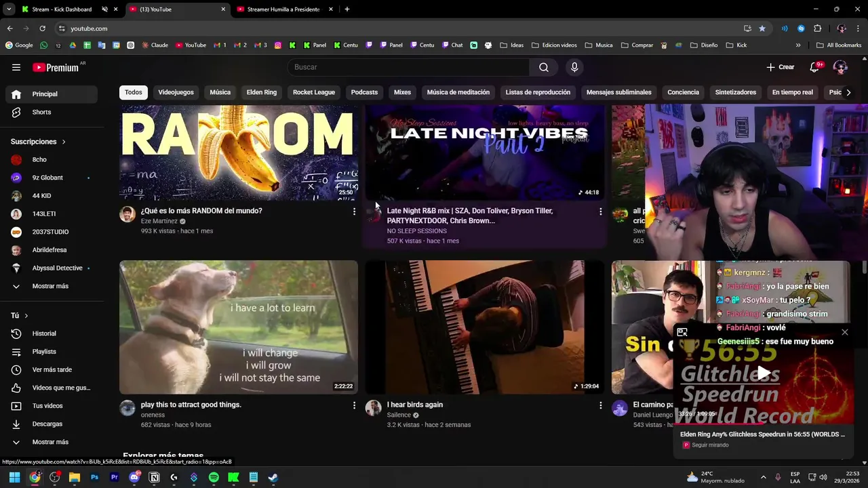Open the dog 'i have a lot to learn' thumbnail
The height and width of the screenshot is (488, 868).
(239, 327)
